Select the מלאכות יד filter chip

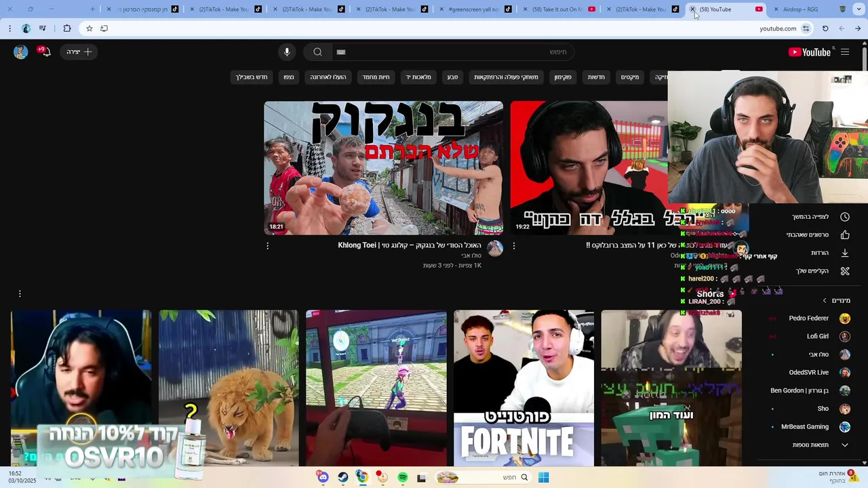[x=418, y=77]
